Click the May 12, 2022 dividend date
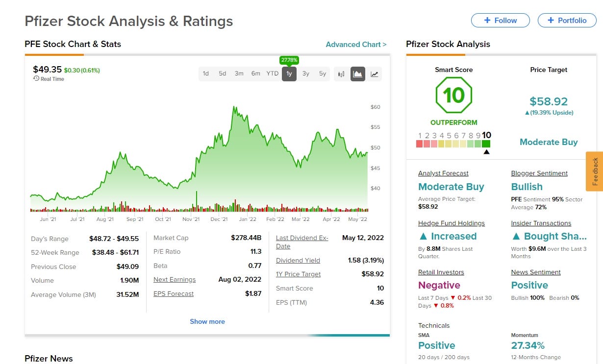 pyautogui.click(x=363, y=238)
